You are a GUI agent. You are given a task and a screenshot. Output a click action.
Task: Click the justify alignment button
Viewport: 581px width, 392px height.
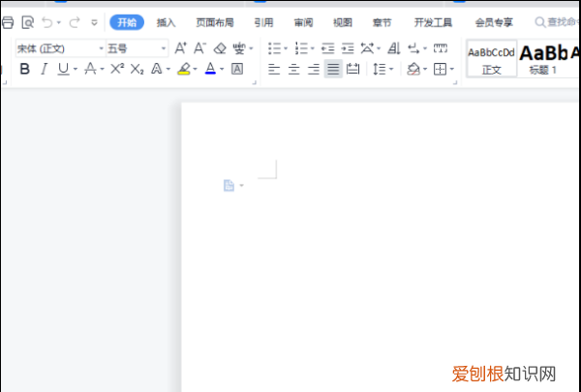coord(333,69)
